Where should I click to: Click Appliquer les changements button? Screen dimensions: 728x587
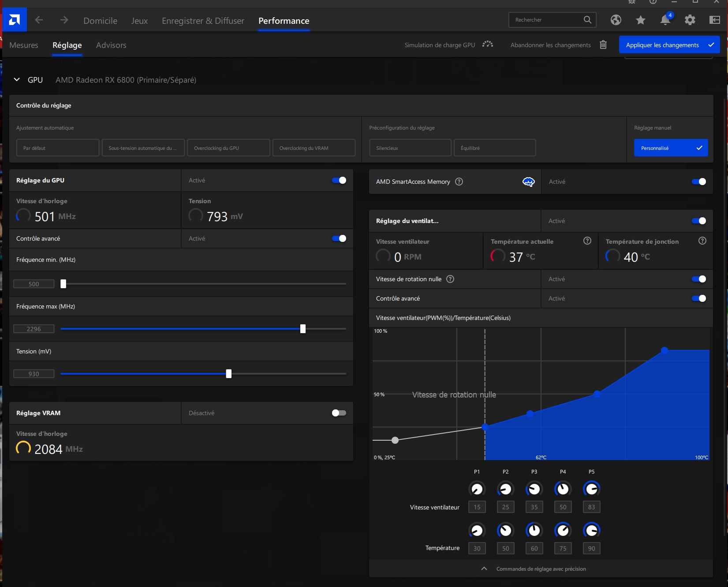[669, 45]
